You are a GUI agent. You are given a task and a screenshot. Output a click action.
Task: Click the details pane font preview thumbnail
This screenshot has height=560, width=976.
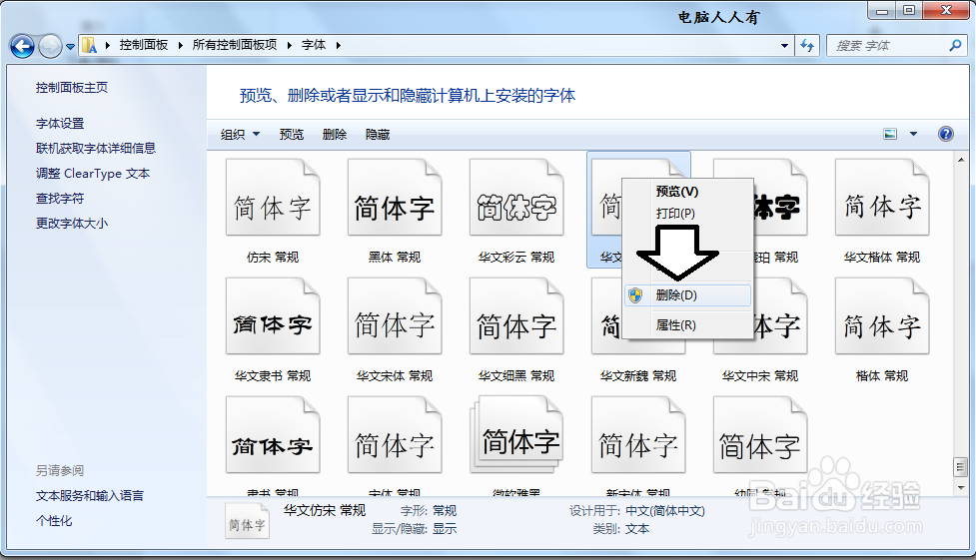247,521
